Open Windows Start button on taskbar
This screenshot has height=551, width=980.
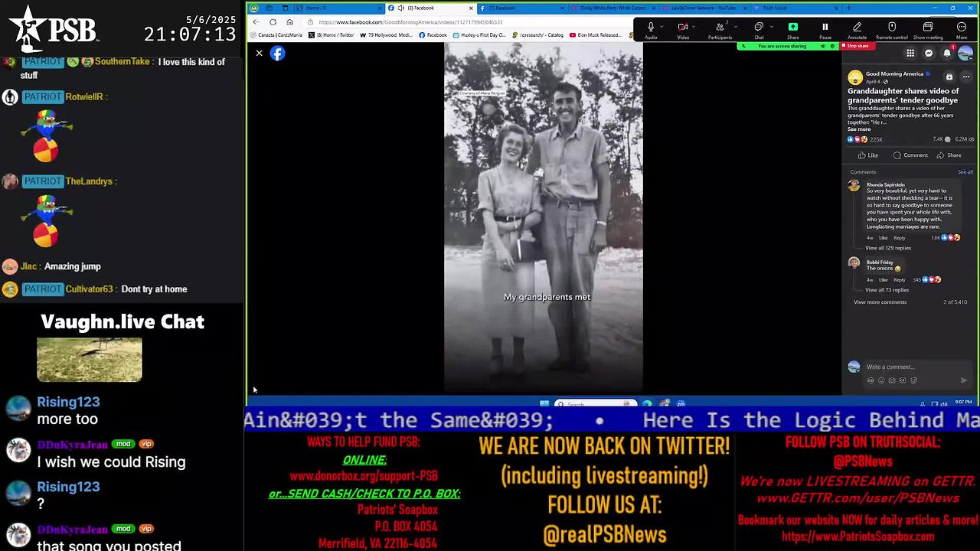point(544,403)
